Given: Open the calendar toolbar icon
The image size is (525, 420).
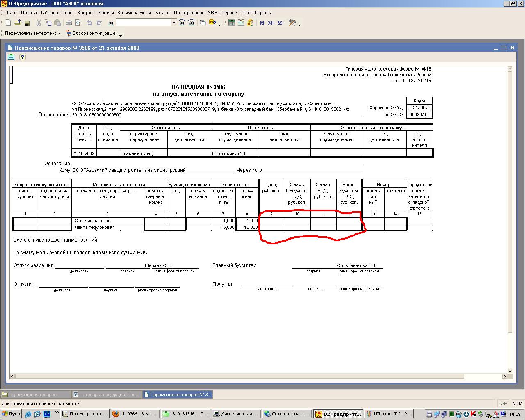Looking at the screenshot, I should (x=241, y=23).
